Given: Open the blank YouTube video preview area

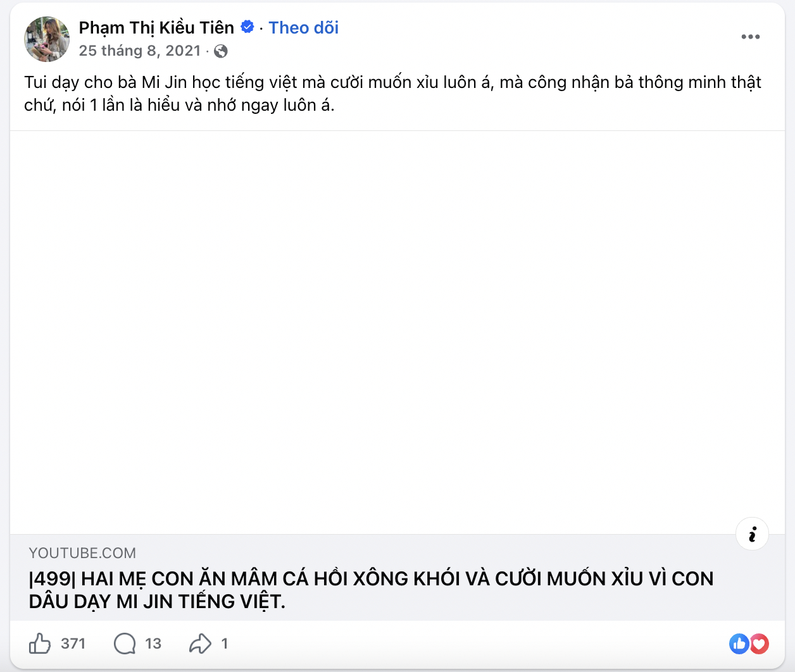Looking at the screenshot, I should 398,333.
